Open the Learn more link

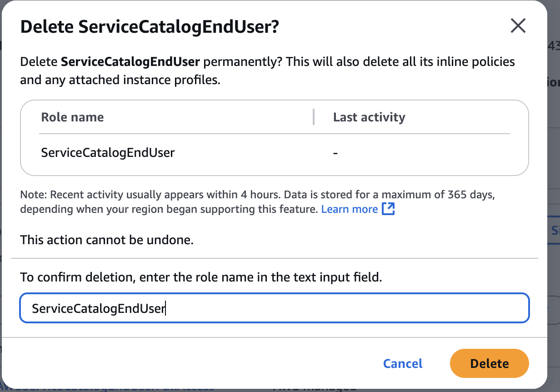[349, 209]
